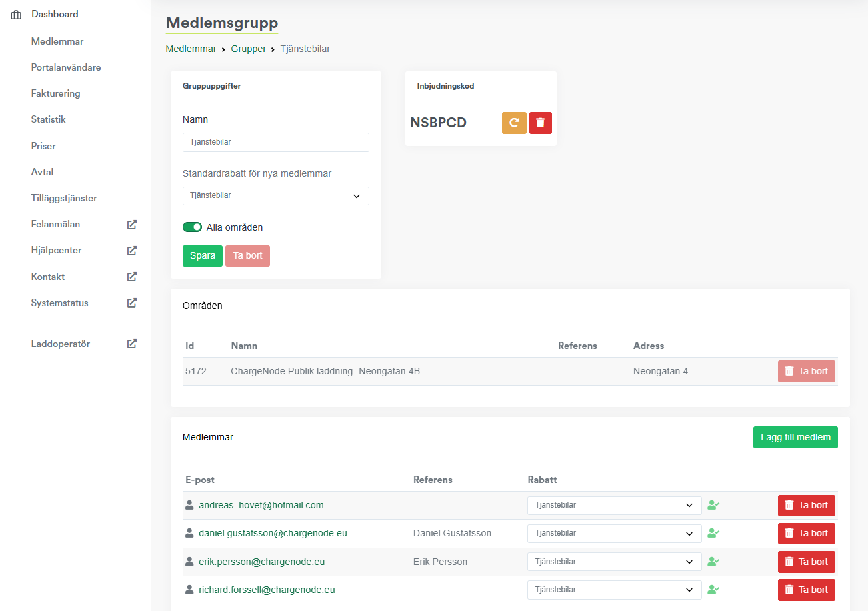Click external link icon beside Systemstatus
Screen dimensions: 868x611
point(132,303)
